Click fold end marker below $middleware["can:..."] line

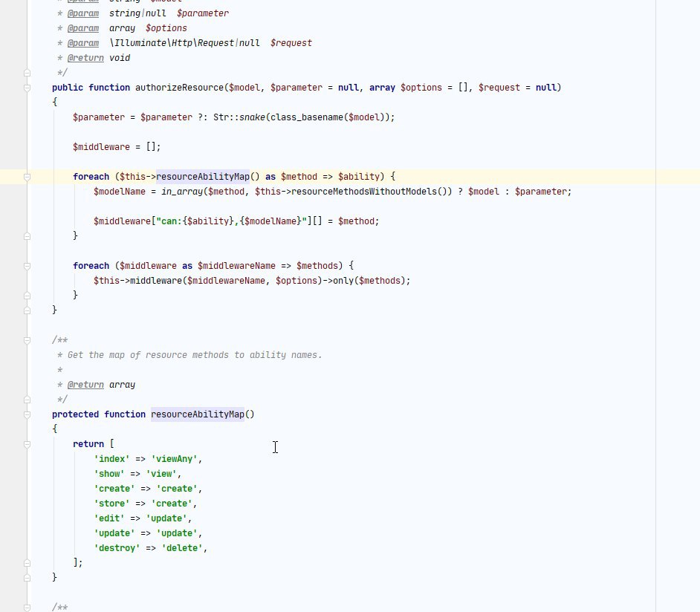pyautogui.click(x=27, y=236)
